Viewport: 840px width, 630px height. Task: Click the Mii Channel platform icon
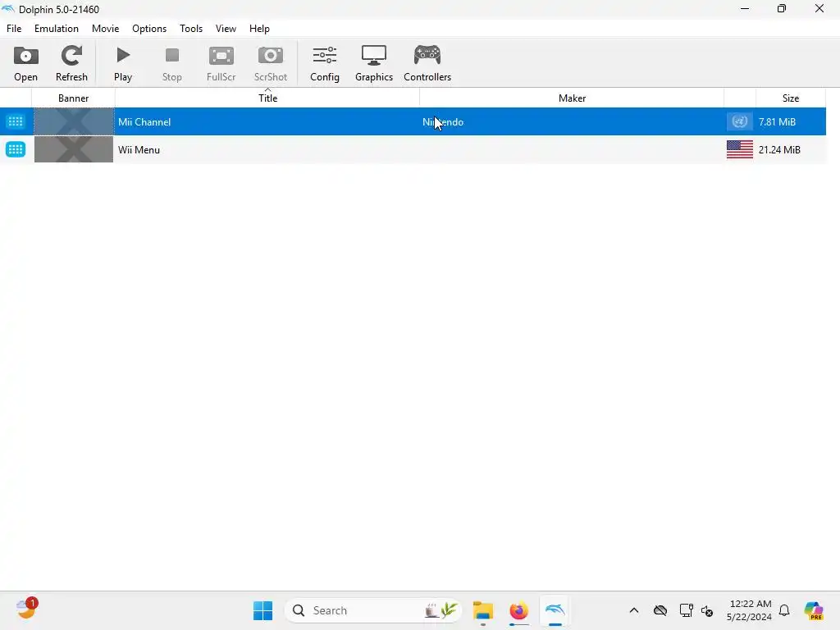(16, 121)
